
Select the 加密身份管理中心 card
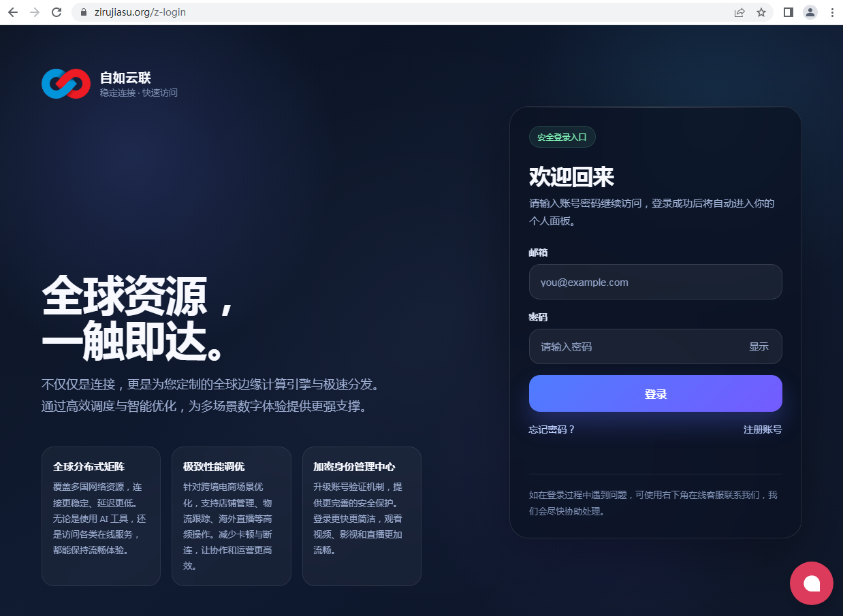tap(362, 515)
